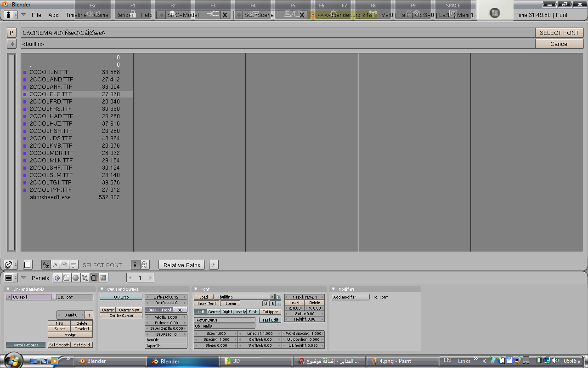Sort files by size icon

(73, 265)
